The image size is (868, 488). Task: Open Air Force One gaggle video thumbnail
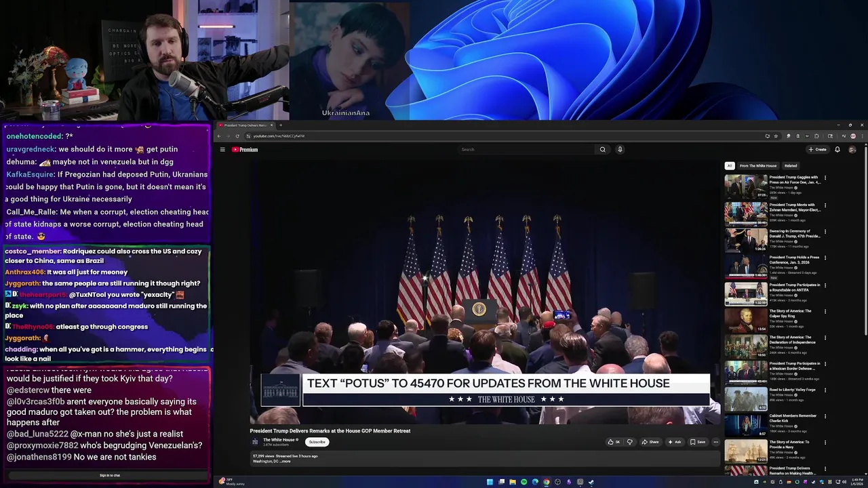tap(746, 186)
